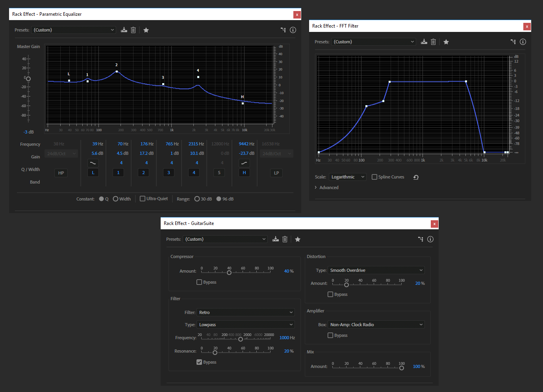Click the Distortion Amount slider handle
Image resolution: width=543 pixels, height=392 pixels.
347,285
